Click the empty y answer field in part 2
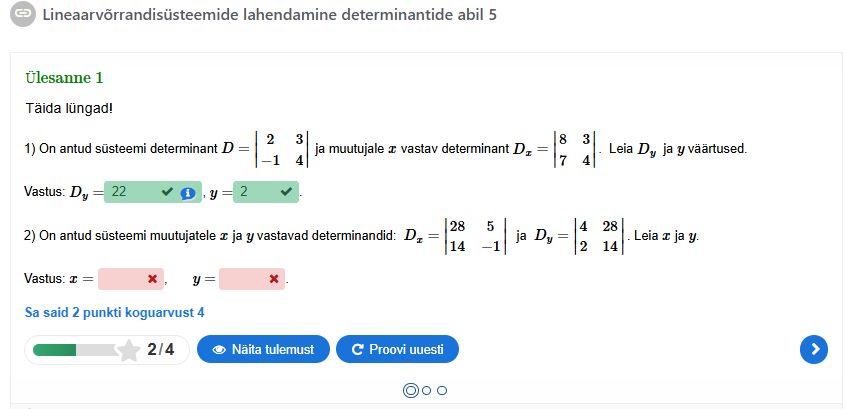The image size is (846, 409). 243,279
